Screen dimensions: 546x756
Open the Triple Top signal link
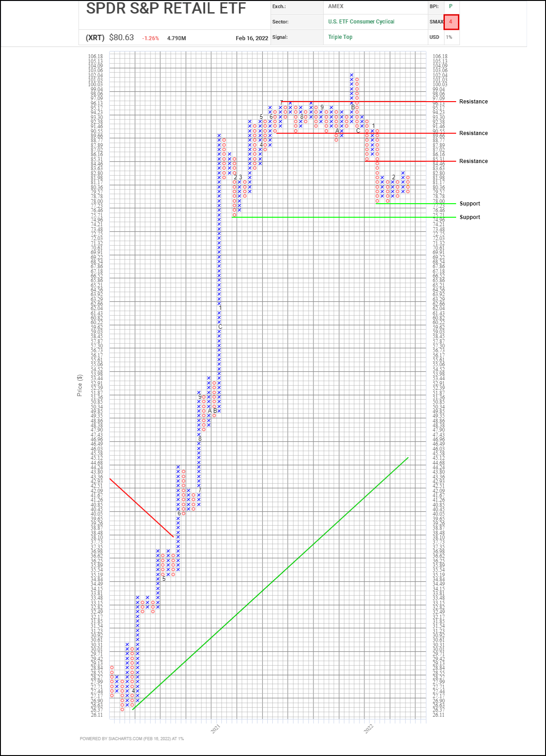(x=341, y=37)
